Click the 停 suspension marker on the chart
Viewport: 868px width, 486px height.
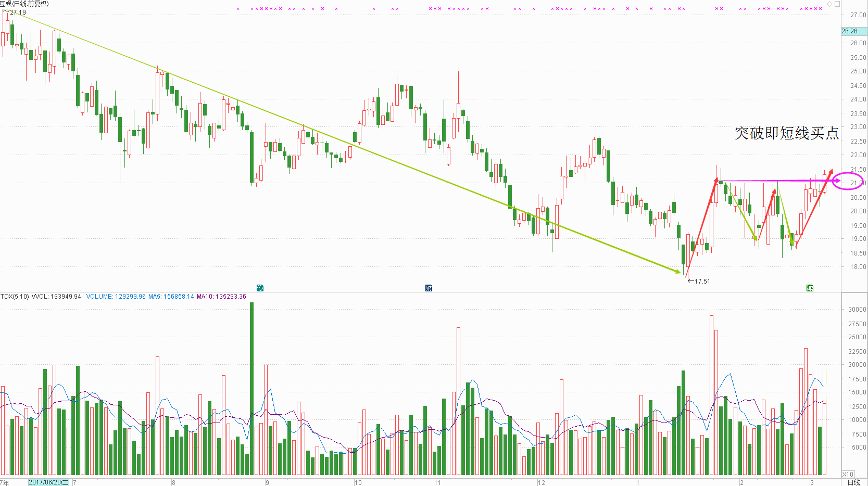click(x=260, y=288)
